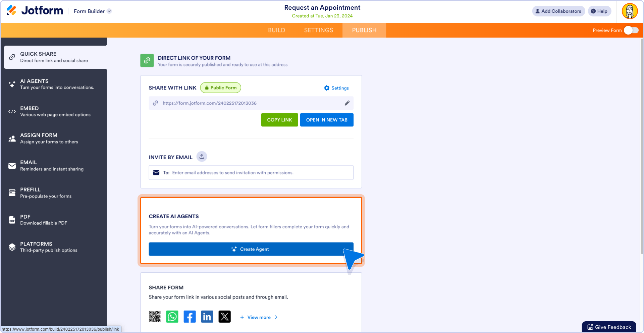Switch to the SETTINGS tab
Screen dimensions: 644x333
[319, 30]
